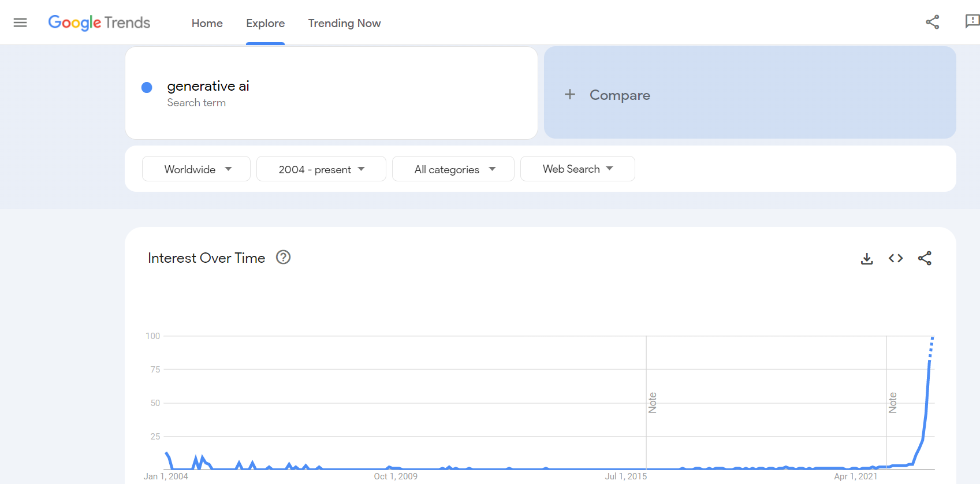Expand the Worldwide region dropdown
Screen dimensions: 980x484
[x=196, y=169]
